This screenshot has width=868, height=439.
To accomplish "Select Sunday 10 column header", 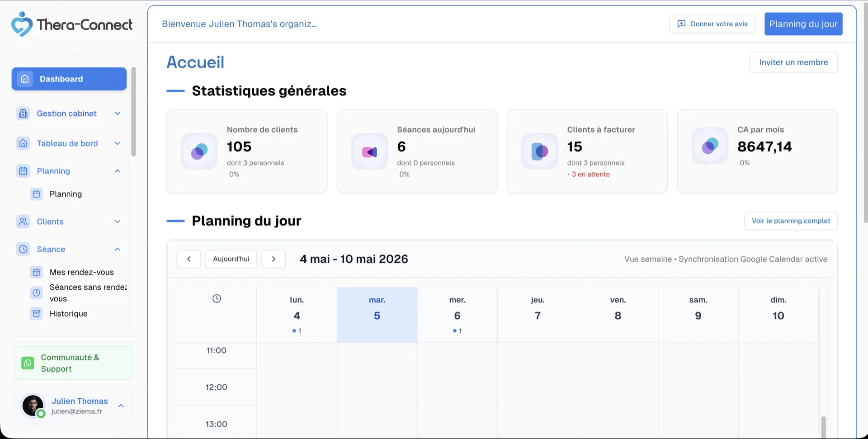I will (778, 315).
